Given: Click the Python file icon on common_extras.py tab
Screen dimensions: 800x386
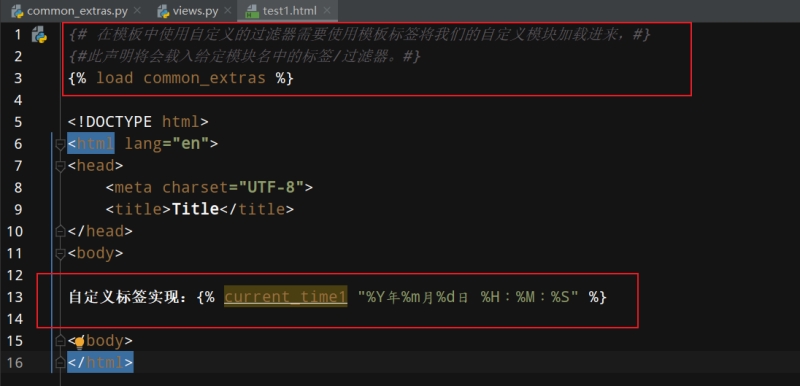Looking at the screenshot, I should (18, 10).
